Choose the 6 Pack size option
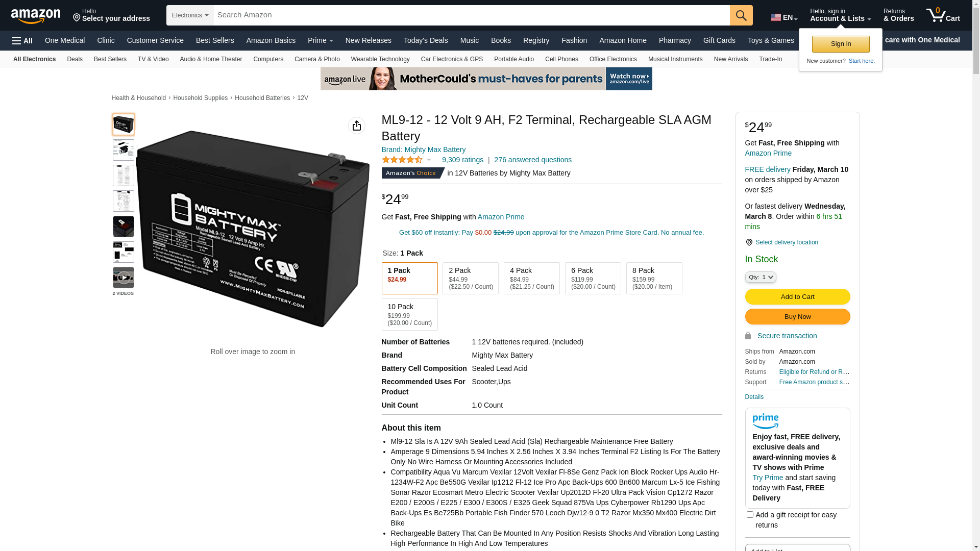The width and height of the screenshot is (980, 551). [x=593, y=279]
